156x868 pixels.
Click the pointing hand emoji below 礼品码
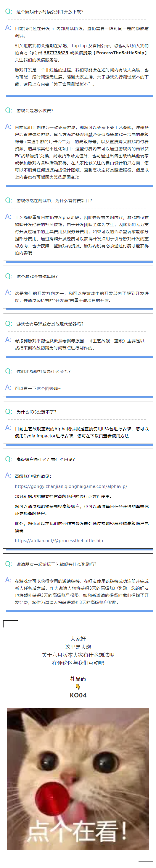coord(78,687)
